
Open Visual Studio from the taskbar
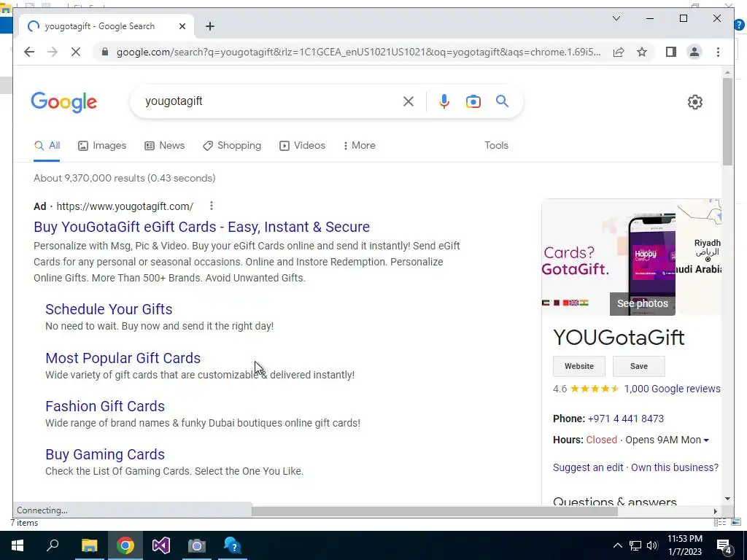click(161, 545)
